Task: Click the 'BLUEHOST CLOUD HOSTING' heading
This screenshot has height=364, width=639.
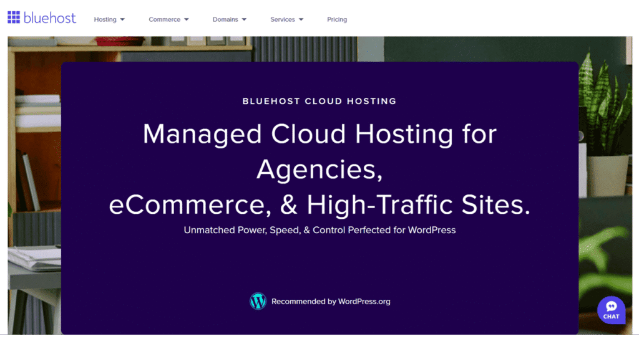Action: pyautogui.click(x=319, y=102)
